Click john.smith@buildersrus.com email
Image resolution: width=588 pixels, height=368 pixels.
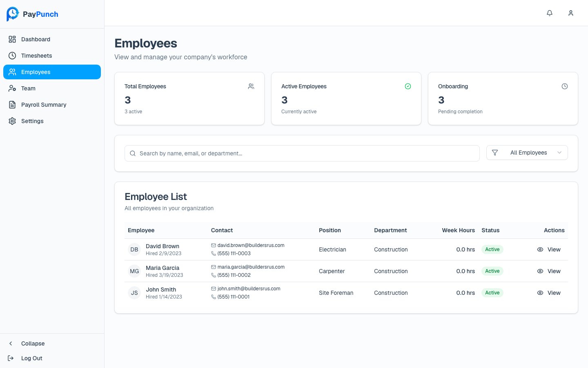[249, 289]
